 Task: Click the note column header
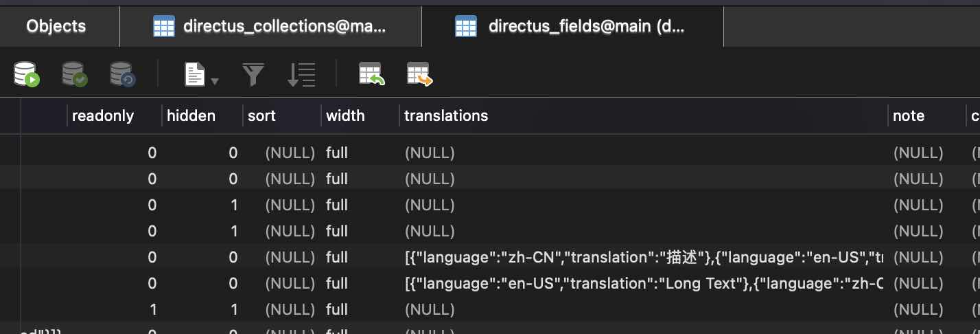coord(909,115)
